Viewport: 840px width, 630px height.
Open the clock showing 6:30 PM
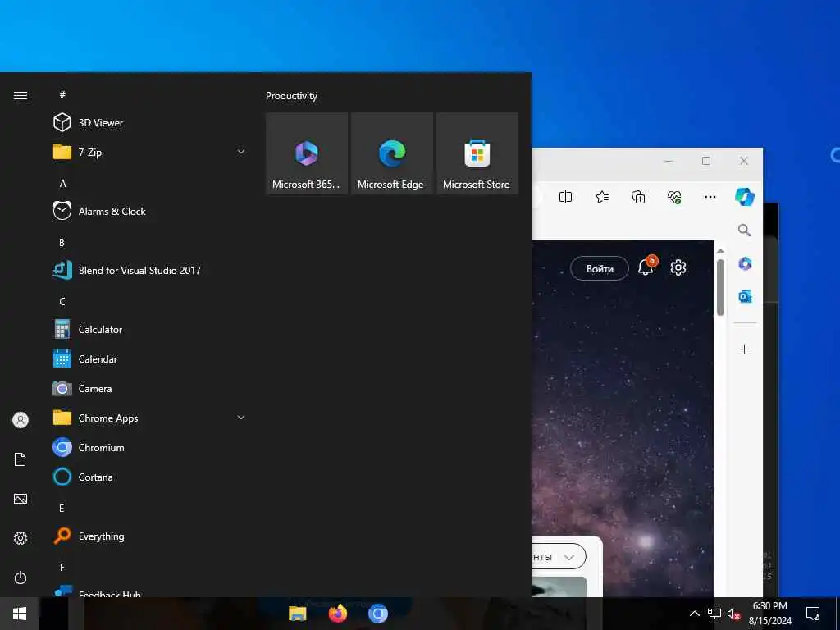click(769, 614)
